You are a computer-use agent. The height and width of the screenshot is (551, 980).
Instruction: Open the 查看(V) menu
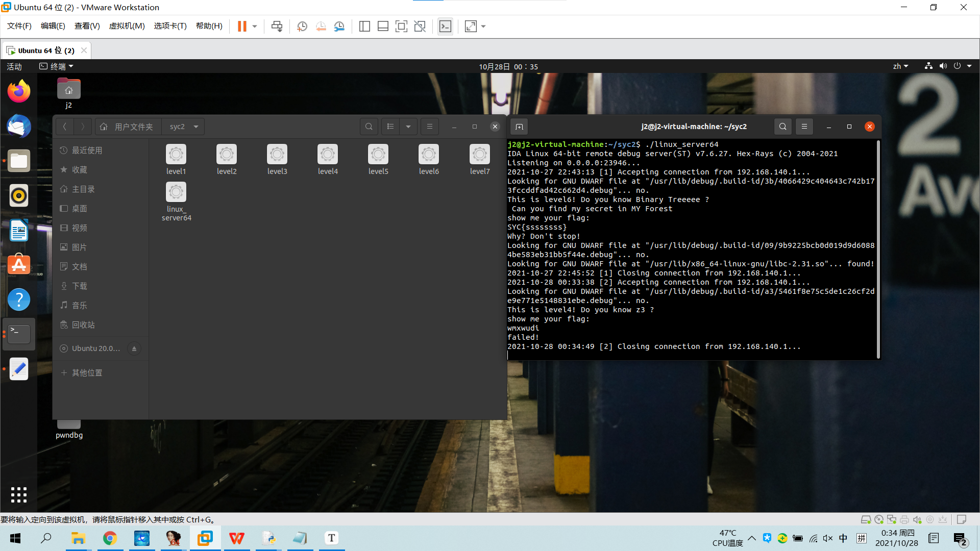point(87,26)
